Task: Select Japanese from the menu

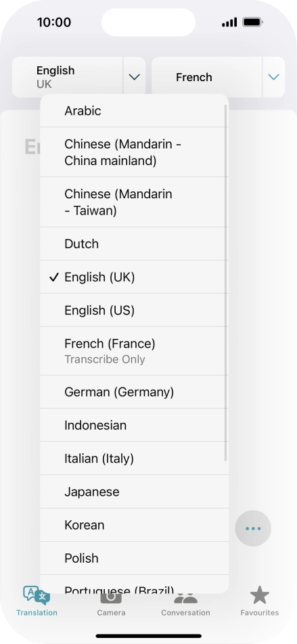Action: point(134,492)
